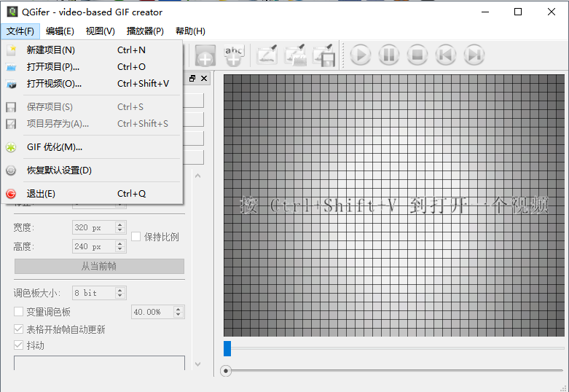
Task: Click the 从当前帧 button
Action: point(99,266)
